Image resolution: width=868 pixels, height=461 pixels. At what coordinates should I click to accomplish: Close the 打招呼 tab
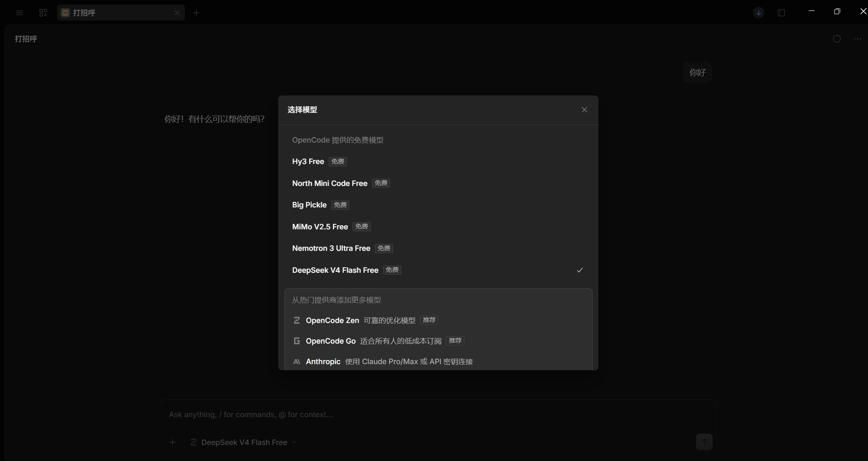pos(177,13)
